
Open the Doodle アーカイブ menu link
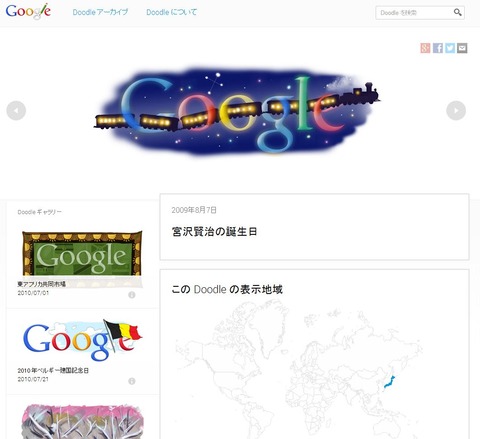pos(100,12)
